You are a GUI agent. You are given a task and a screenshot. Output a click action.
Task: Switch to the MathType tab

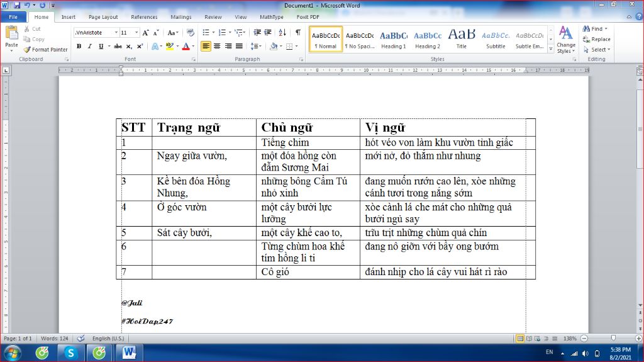272,17
